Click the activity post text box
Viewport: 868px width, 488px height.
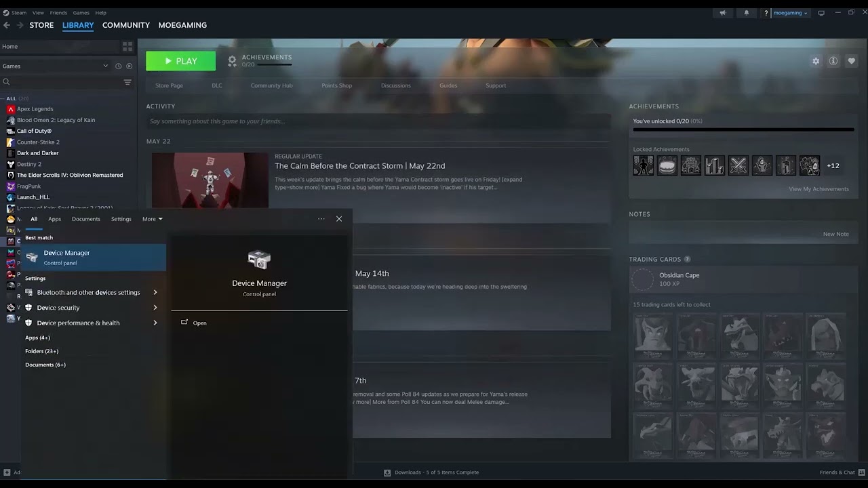pyautogui.click(x=378, y=121)
